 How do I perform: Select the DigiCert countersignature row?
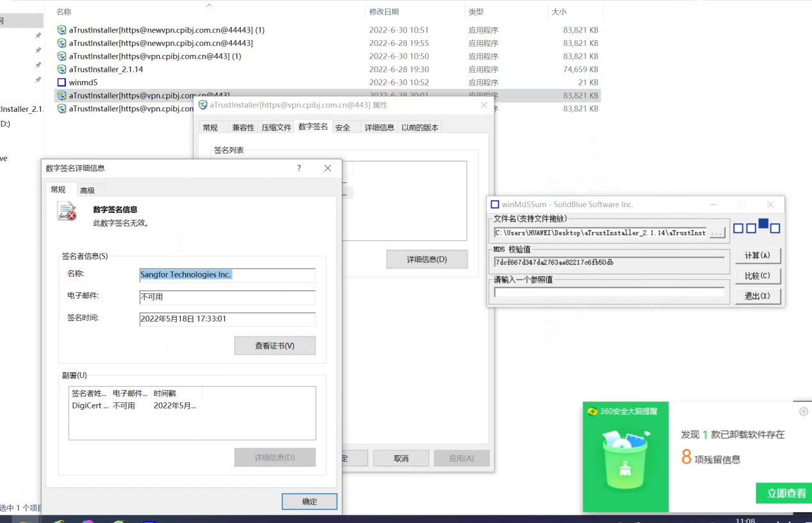(134, 405)
